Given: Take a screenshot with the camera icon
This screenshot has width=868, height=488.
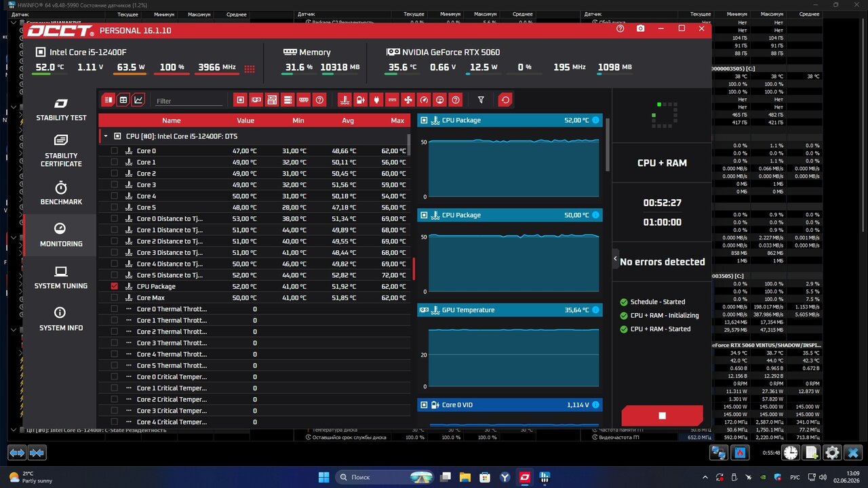Looking at the screenshot, I should [641, 28].
